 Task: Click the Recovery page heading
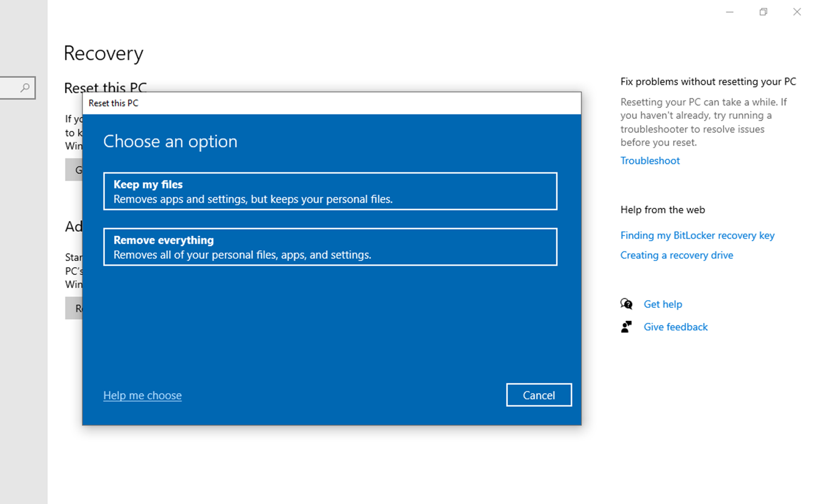click(103, 53)
